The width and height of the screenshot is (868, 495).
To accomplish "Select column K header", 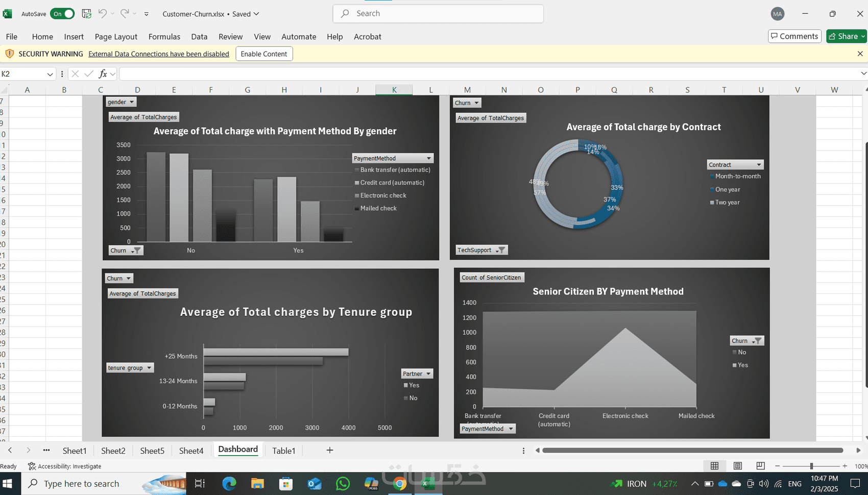I will (394, 90).
